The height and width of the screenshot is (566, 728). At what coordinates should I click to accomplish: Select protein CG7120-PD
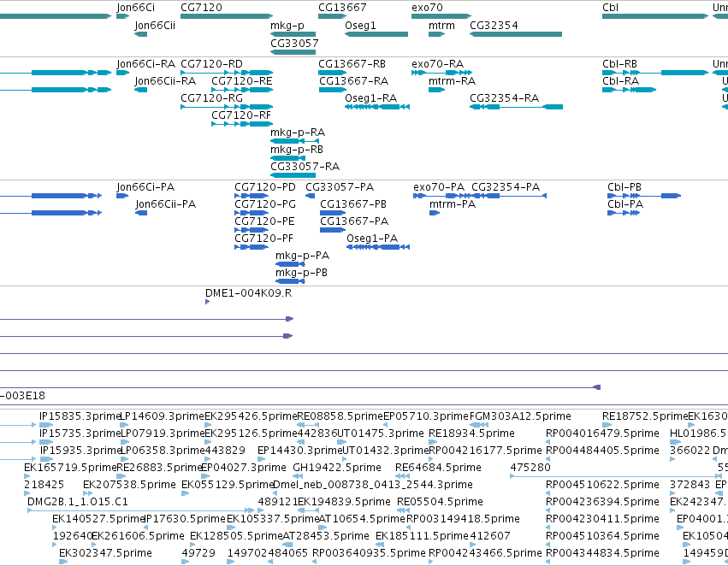pyautogui.click(x=265, y=187)
